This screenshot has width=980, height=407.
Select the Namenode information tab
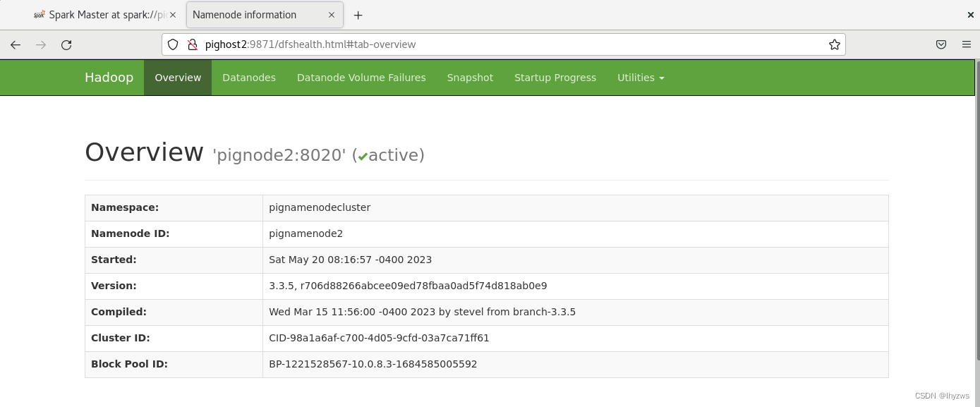[x=265, y=15]
